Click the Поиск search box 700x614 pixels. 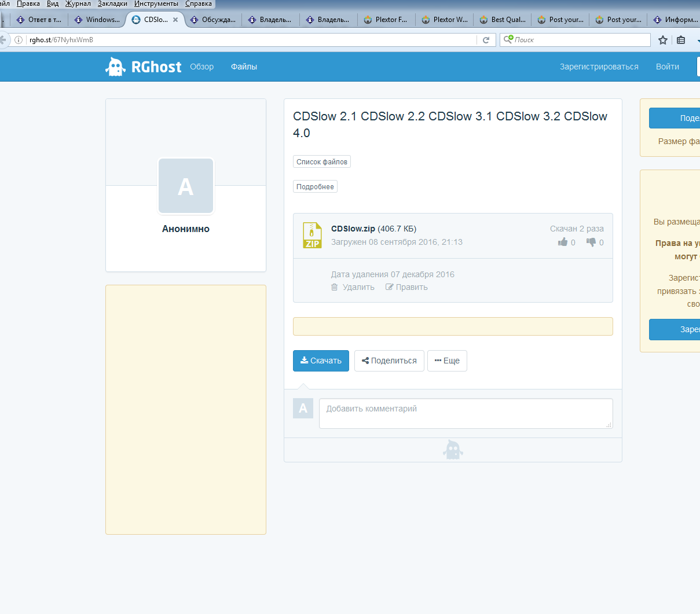pos(575,40)
